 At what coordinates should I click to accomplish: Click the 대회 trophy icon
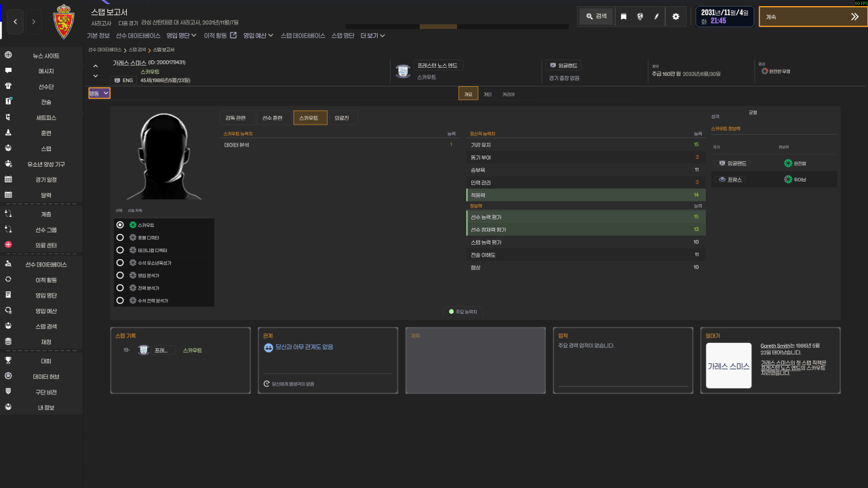8,361
